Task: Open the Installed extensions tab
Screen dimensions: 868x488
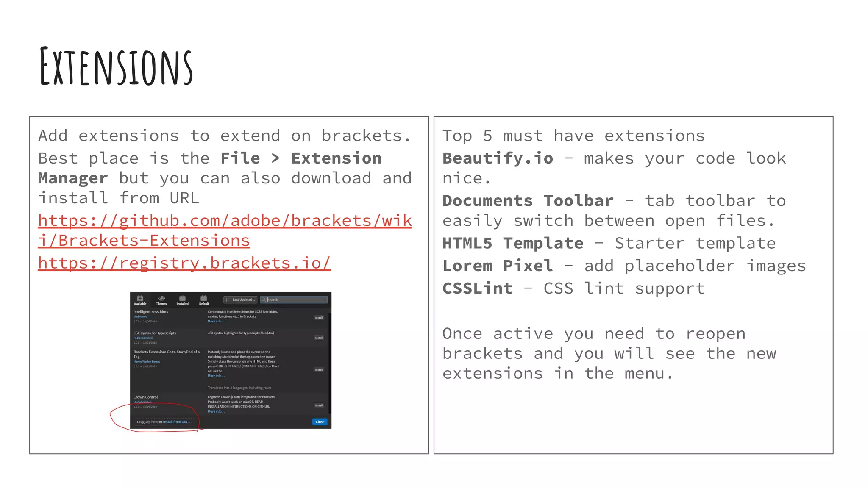Action: (183, 300)
